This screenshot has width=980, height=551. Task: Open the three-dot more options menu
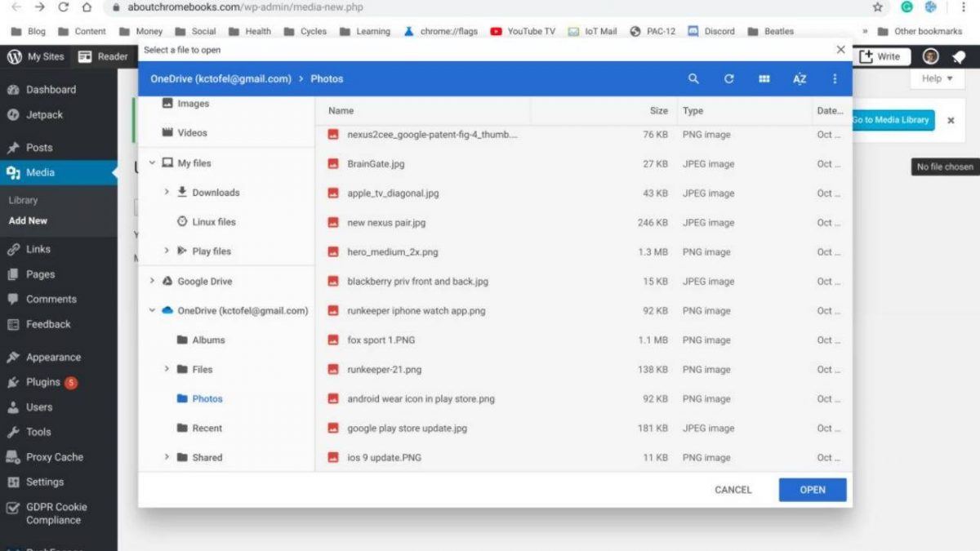(x=835, y=79)
